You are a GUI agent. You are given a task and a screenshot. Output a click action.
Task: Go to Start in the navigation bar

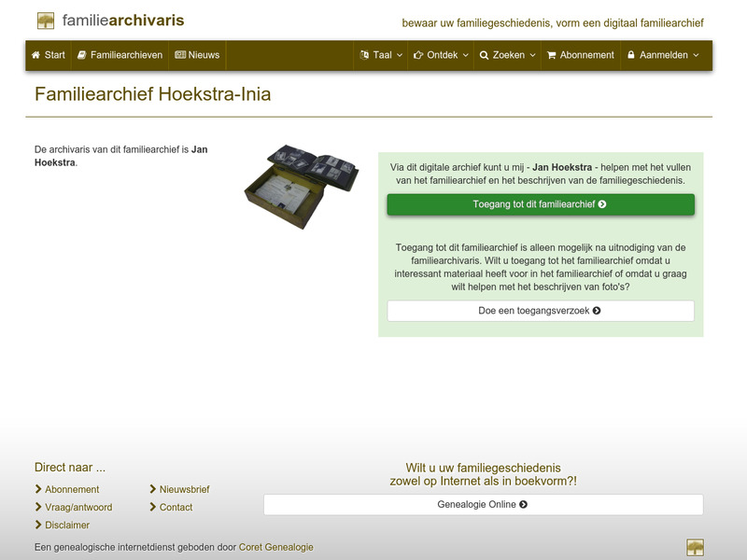tap(49, 55)
